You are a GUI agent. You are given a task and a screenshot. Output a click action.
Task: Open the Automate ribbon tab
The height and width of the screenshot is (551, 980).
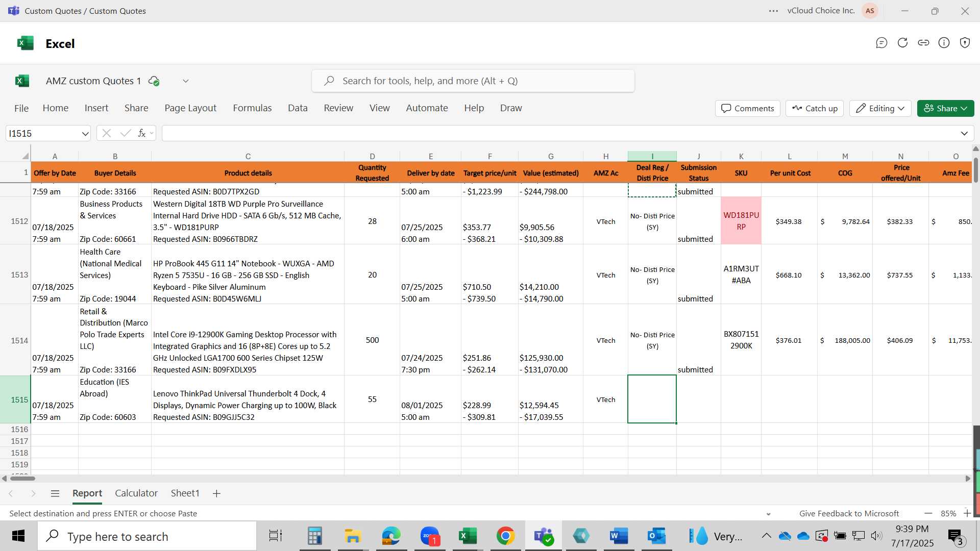pyautogui.click(x=427, y=108)
